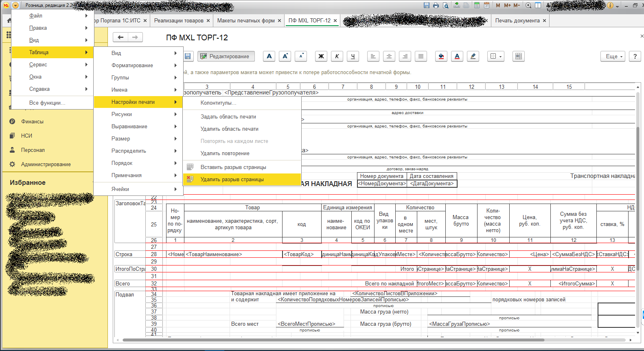Click the M memory button in the title bar

498,5
